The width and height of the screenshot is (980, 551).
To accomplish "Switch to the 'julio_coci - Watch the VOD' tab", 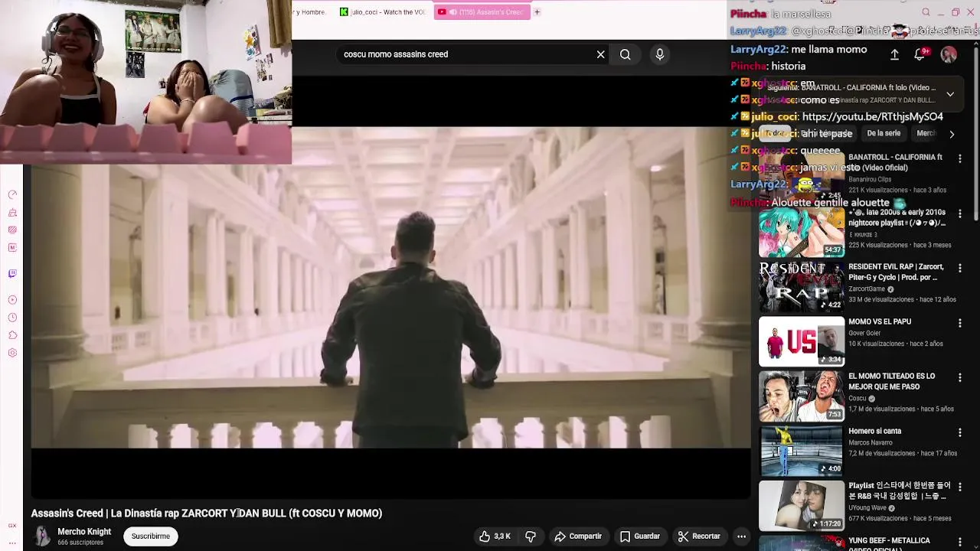I will pos(383,11).
